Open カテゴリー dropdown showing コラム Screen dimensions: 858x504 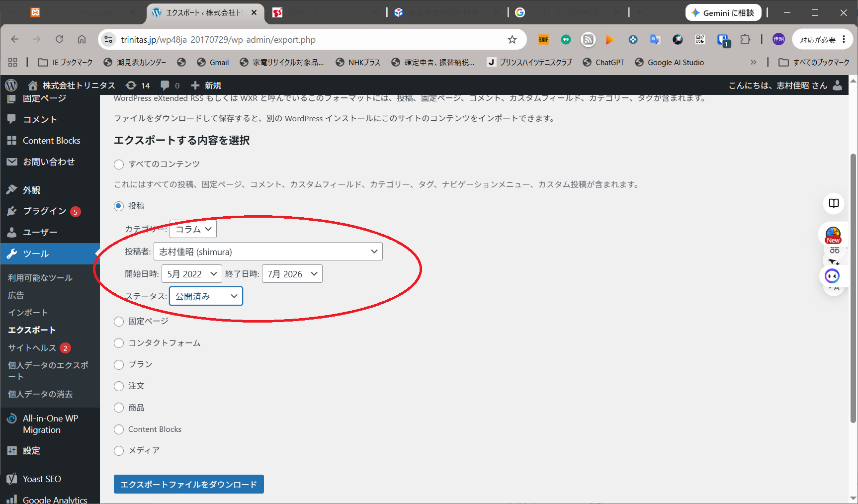[193, 229]
